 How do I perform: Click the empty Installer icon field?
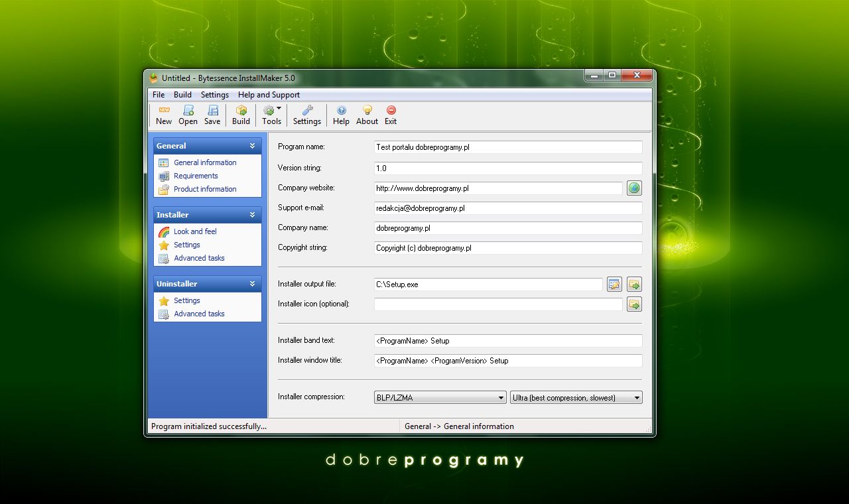(498, 304)
